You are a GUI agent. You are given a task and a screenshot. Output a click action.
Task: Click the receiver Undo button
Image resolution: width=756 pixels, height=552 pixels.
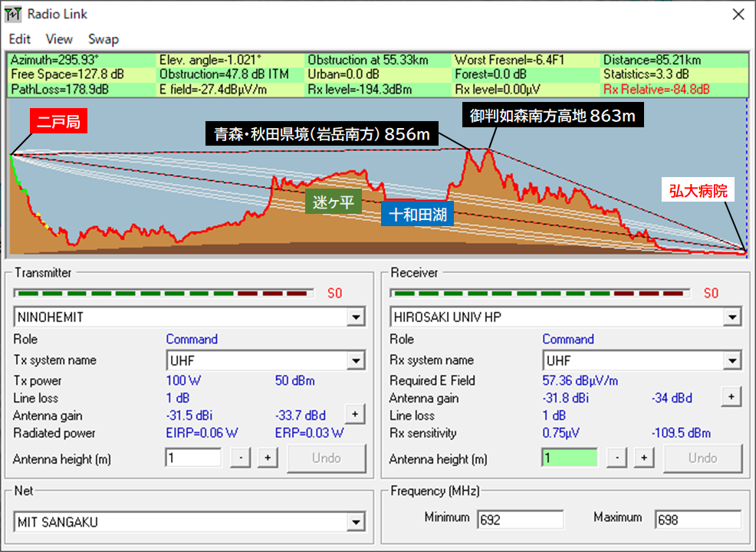coord(702,458)
